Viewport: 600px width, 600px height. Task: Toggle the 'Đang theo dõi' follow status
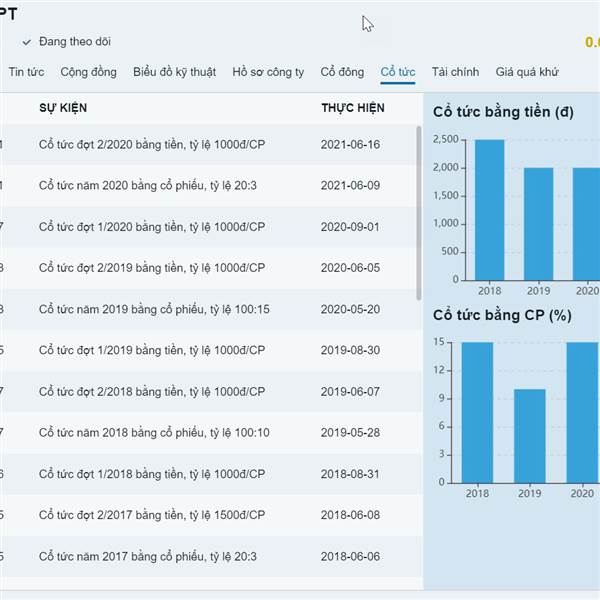point(67,42)
